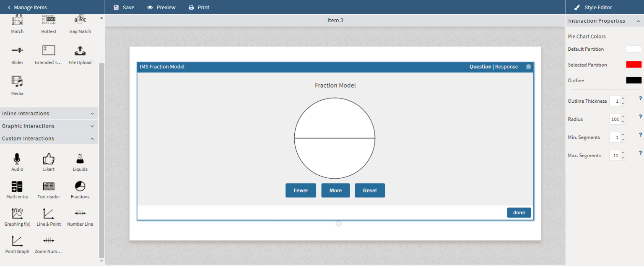This screenshot has height=268, width=644.
Task: Open Preview from the top toolbar
Action: point(161,8)
